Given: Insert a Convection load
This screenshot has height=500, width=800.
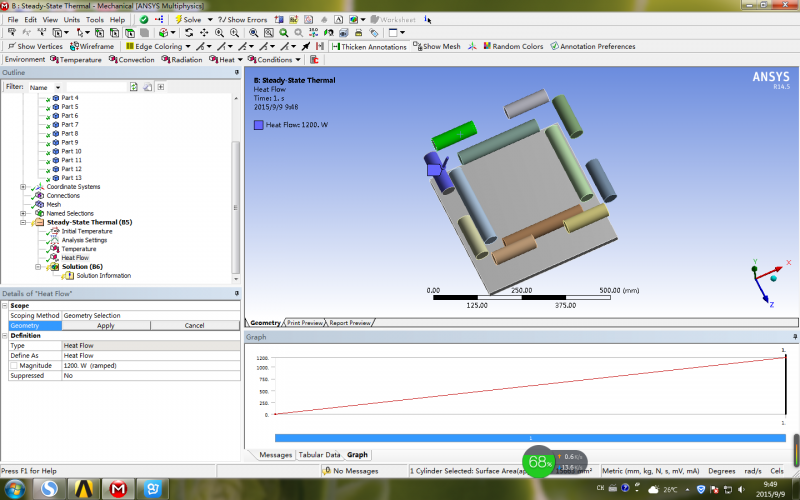Looking at the screenshot, I should pyautogui.click(x=132, y=60).
